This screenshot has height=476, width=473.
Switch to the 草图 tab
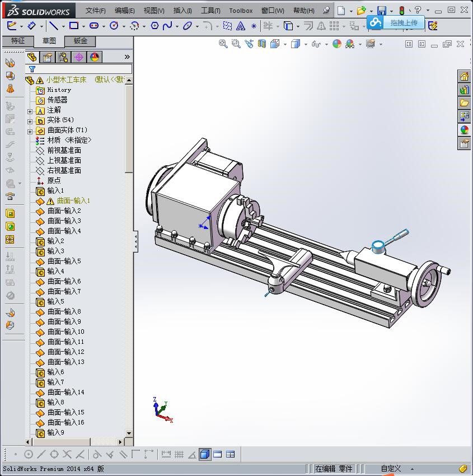[49, 41]
